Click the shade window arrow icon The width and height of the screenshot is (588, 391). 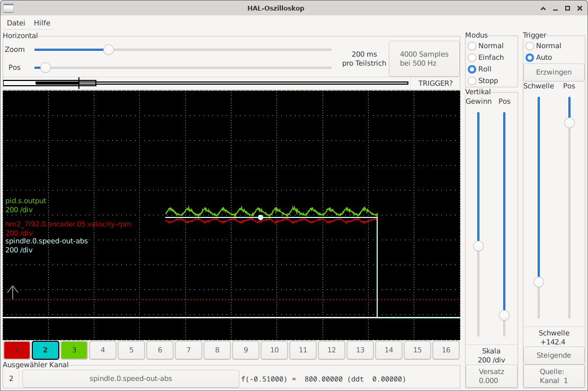(x=543, y=8)
